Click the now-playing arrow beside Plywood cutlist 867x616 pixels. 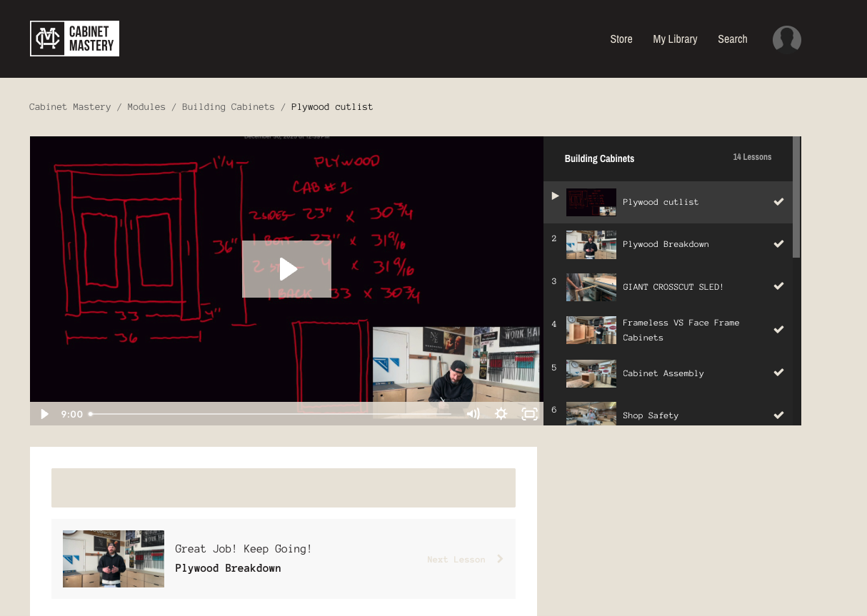click(x=556, y=196)
